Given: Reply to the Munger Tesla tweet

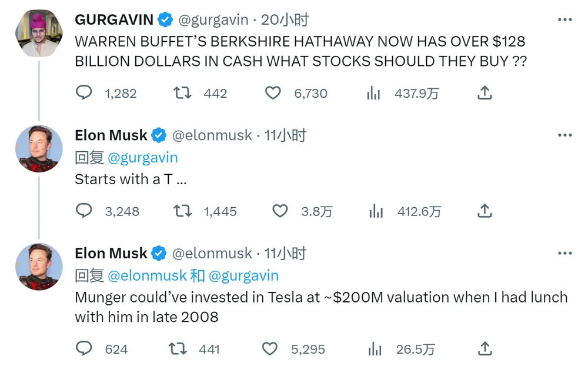Looking at the screenshot, I should pos(84,348).
